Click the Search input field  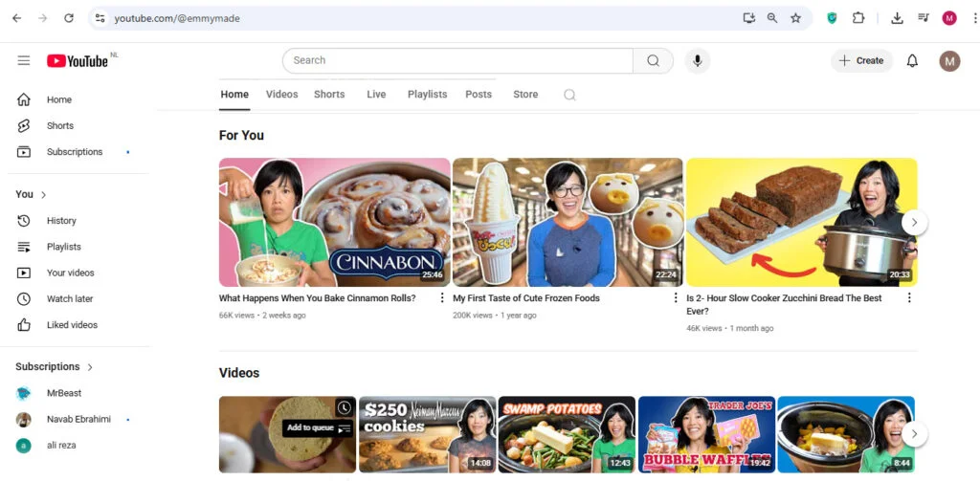pos(457,60)
